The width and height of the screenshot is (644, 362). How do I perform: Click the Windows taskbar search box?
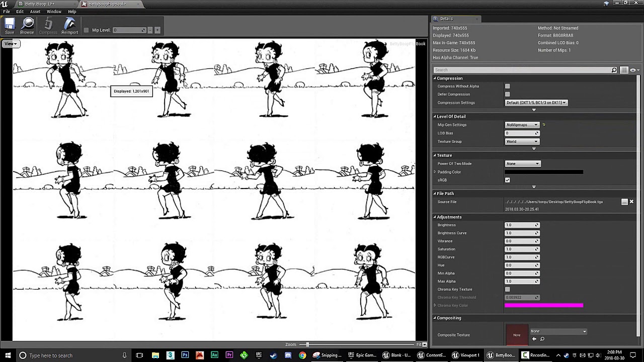coord(73,355)
